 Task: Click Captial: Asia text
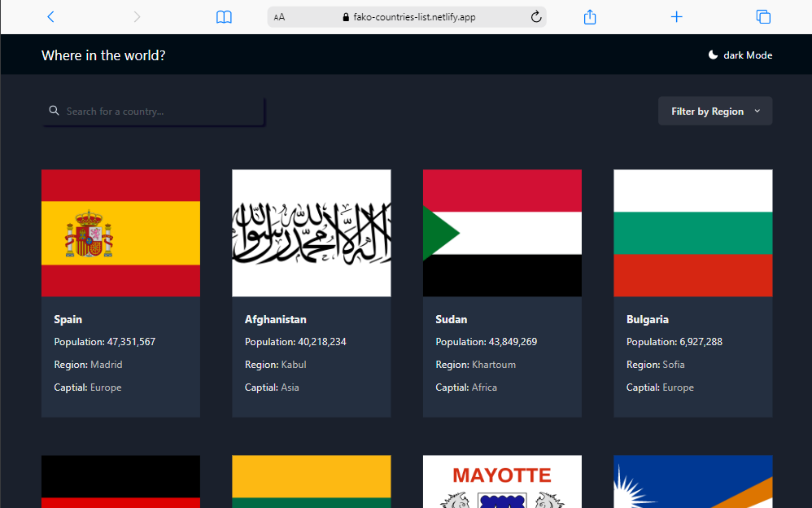point(272,388)
